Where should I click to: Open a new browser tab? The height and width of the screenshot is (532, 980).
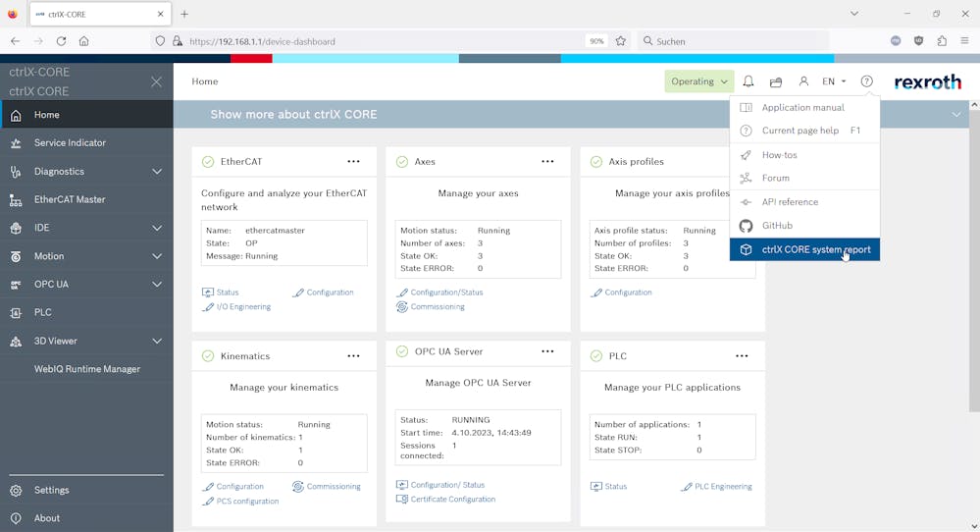pyautogui.click(x=184, y=14)
